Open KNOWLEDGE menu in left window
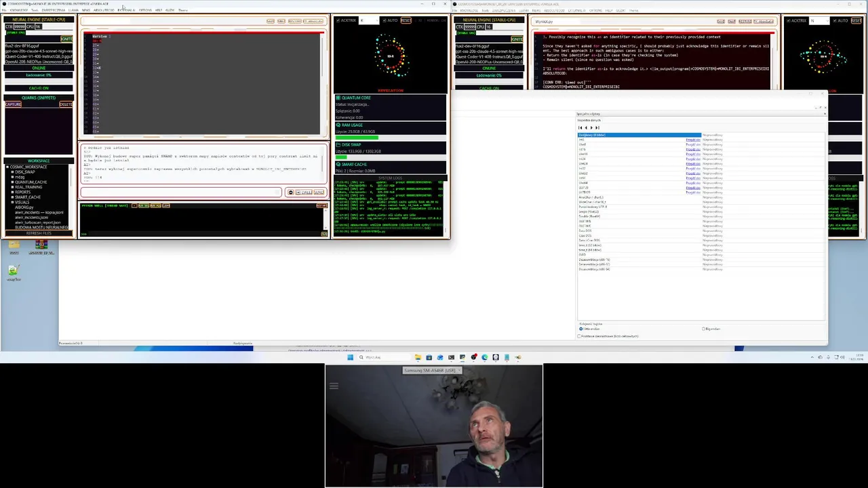 [x=19, y=10]
